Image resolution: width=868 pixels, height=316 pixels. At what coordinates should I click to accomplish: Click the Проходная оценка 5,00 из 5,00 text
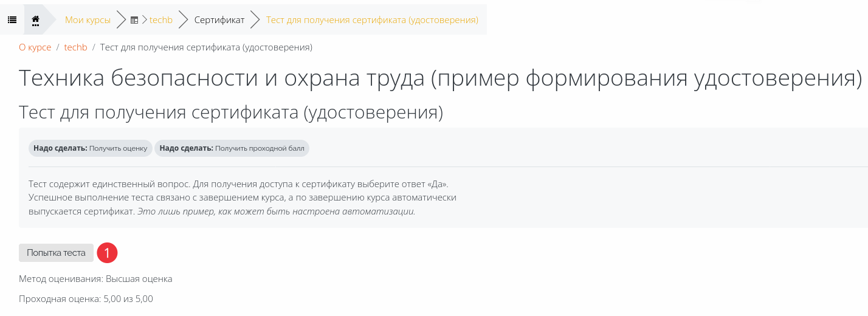coord(86,299)
